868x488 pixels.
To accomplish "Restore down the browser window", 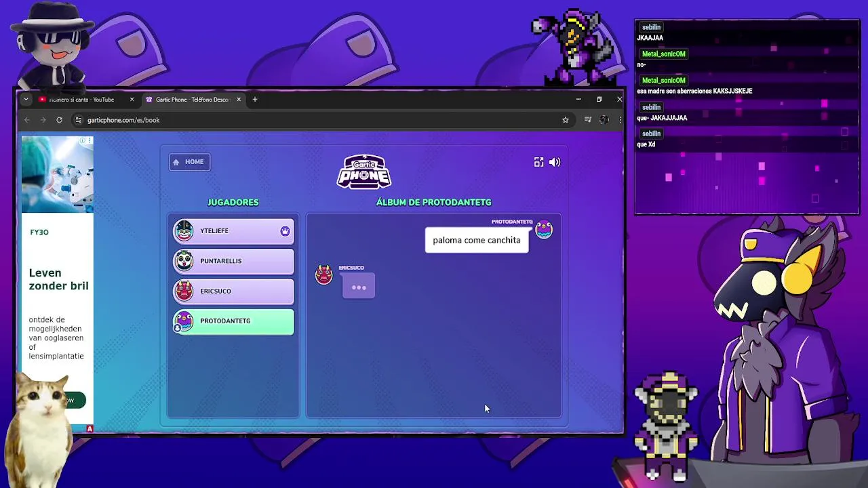I will click(x=599, y=100).
